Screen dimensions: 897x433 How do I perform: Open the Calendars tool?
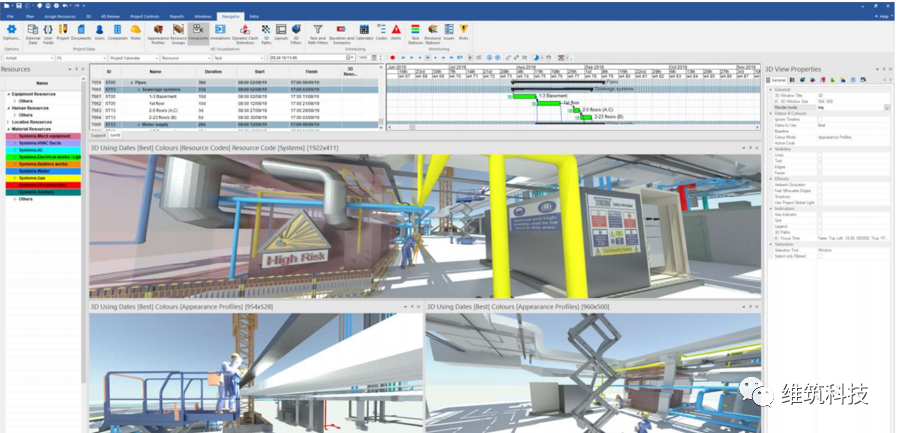pyautogui.click(x=364, y=32)
